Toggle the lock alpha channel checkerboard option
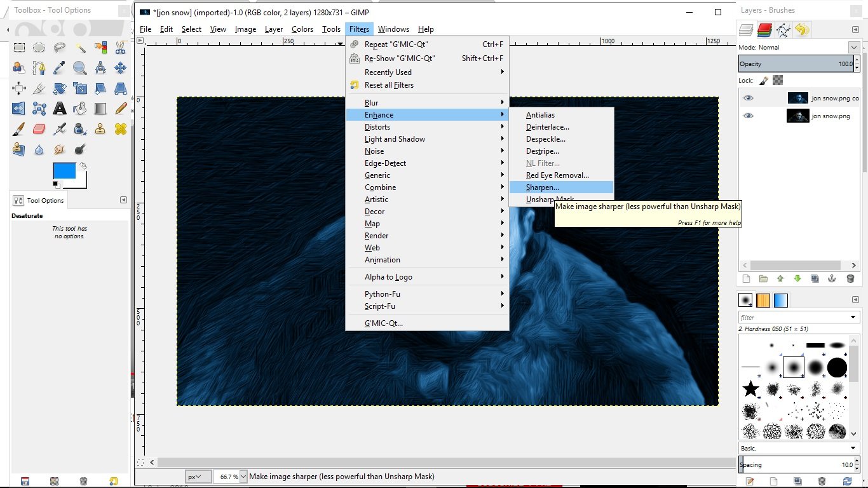Viewport: 868px width, 488px height. point(778,80)
